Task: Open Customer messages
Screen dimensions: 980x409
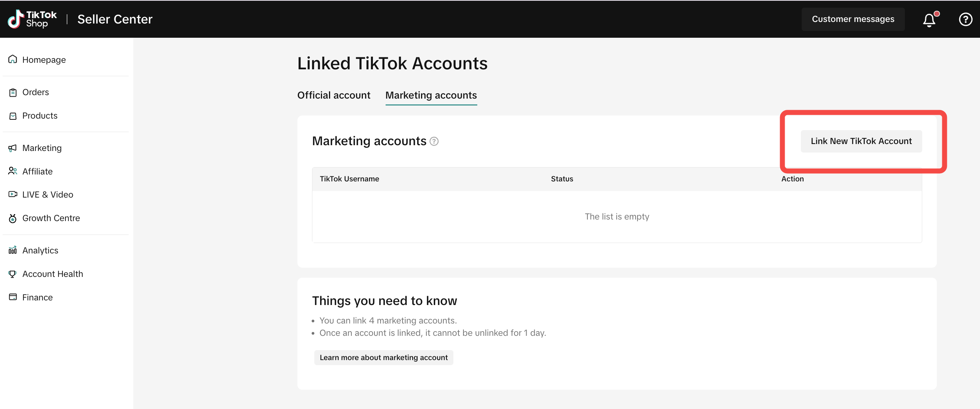Action: point(853,19)
